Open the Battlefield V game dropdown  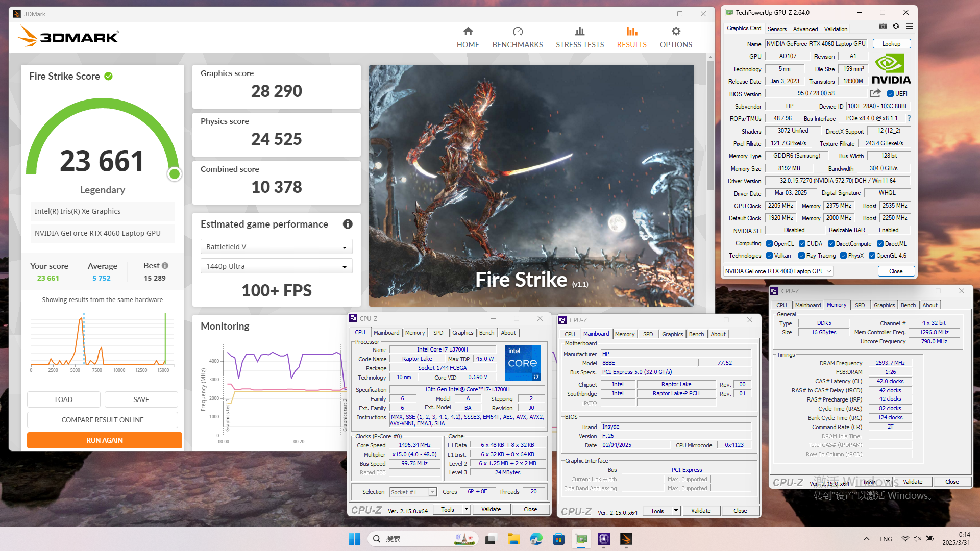tap(276, 247)
